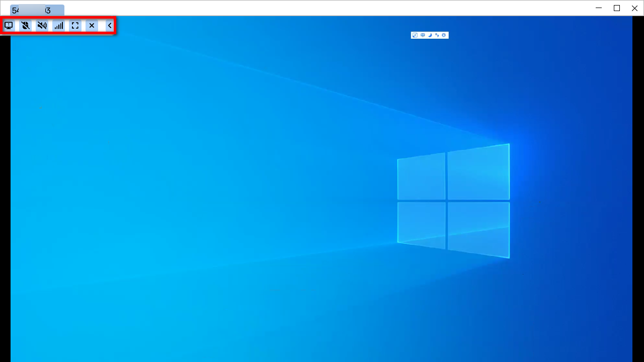
Task: Enter fullscreen with the expand icon
Action: pyautogui.click(x=75, y=25)
